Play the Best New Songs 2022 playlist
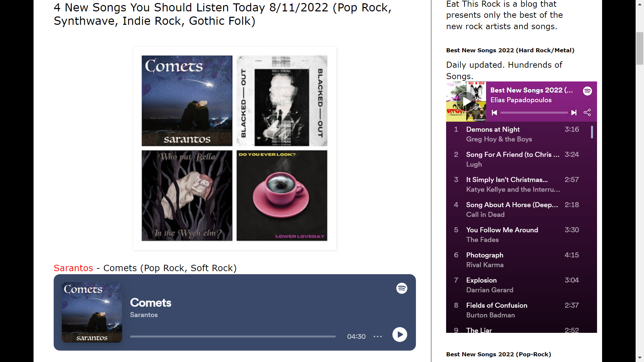 click(466, 102)
